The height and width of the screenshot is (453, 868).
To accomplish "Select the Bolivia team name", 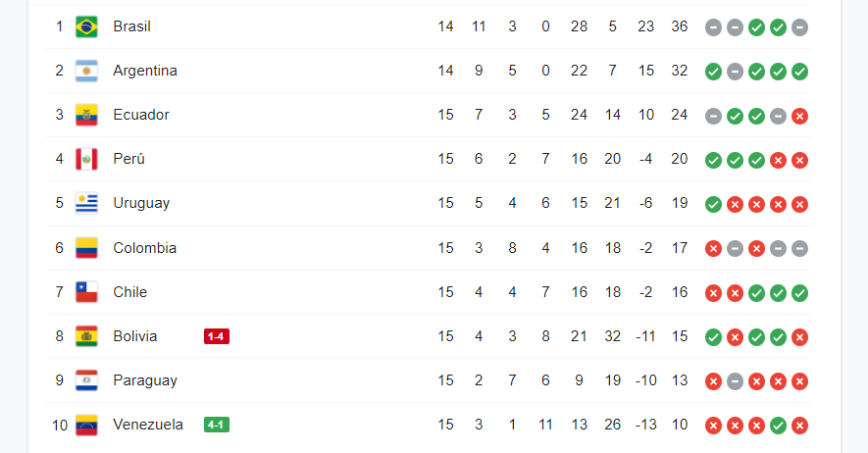I will pyautogui.click(x=134, y=336).
